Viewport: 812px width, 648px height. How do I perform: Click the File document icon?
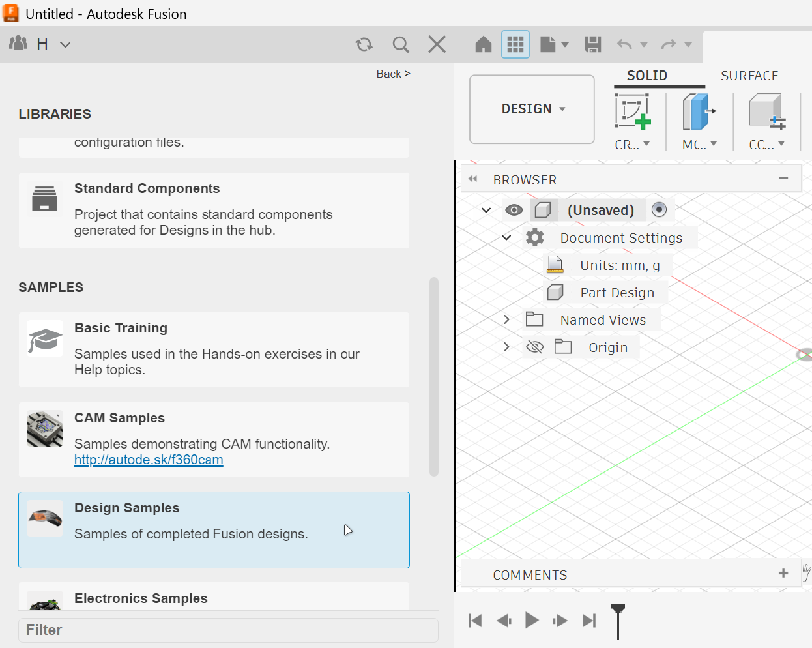tap(548, 44)
